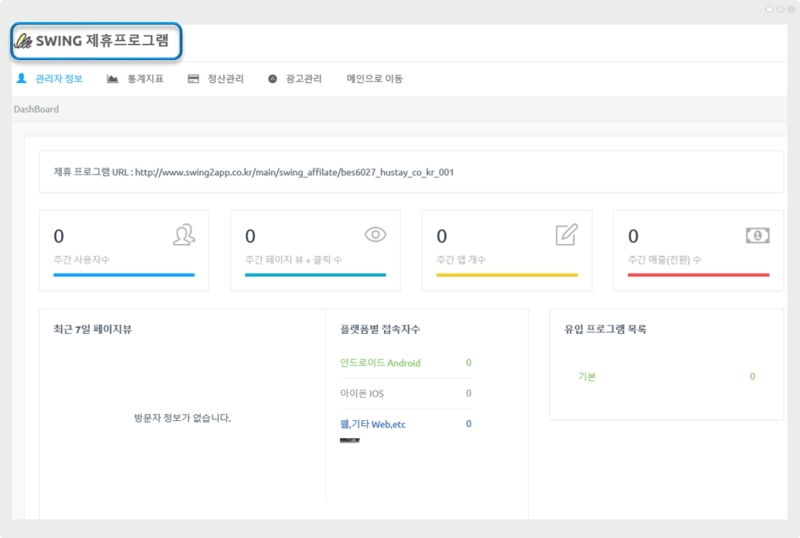Select 기본 in 유입 프로그램 목록
Image resolution: width=800 pixels, height=538 pixels.
tap(587, 377)
